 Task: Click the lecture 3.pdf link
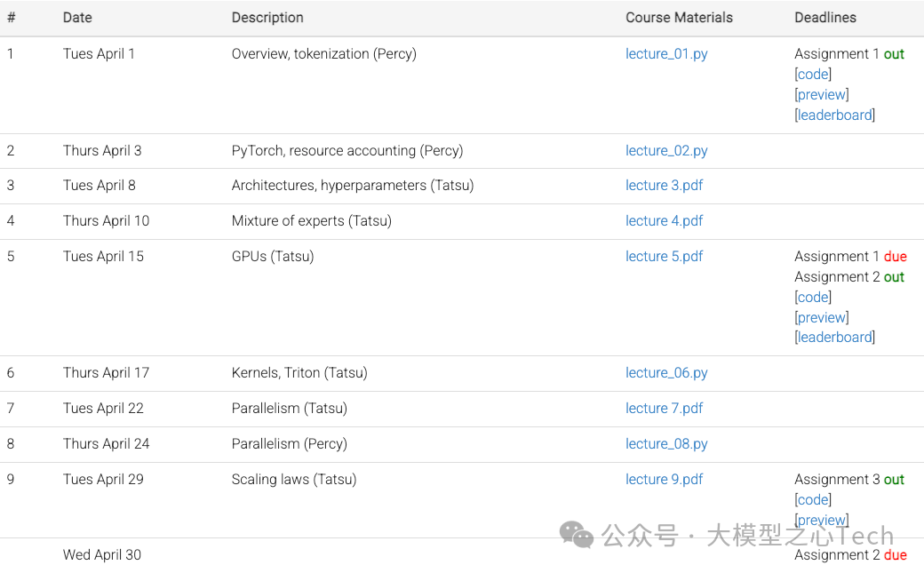[664, 186]
